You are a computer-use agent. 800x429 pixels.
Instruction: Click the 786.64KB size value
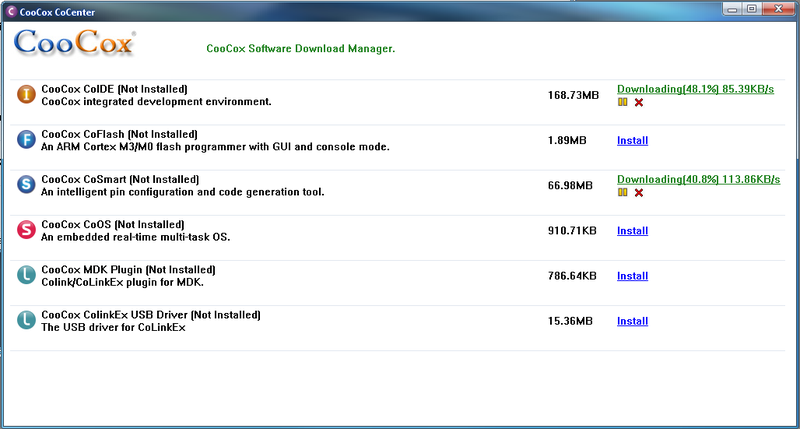click(x=572, y=276)
